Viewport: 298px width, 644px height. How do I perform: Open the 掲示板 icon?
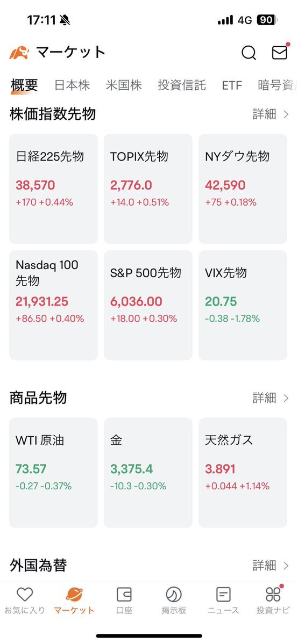[174, 594]
